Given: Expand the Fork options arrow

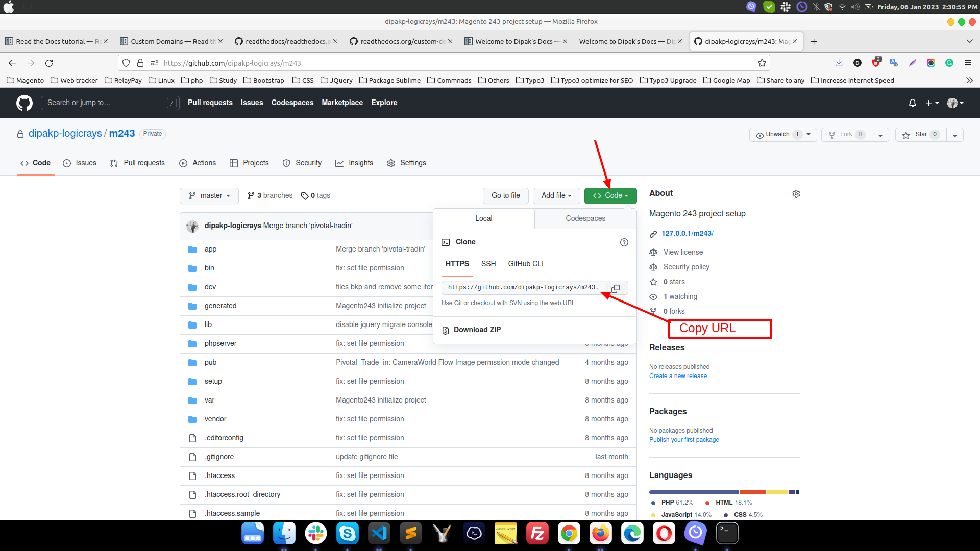Looking at the screenshot, I should 880,135.
